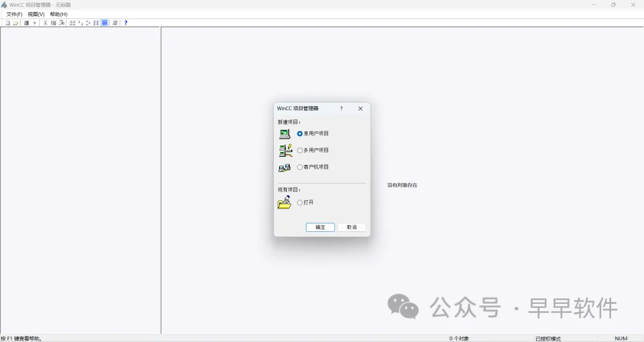The height and width of the screenshot is (342, 644).
Task: Click the client project computers icon
Action: (x=284, y=167)
